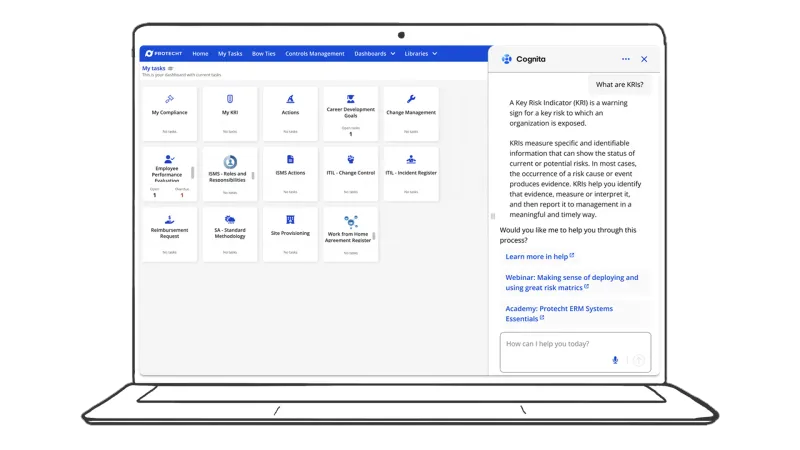This screenshot has height=450, width=800.
Task: Click scrollbar on Employee Performance Evaluation tile
Action: (x=192, y=172)
